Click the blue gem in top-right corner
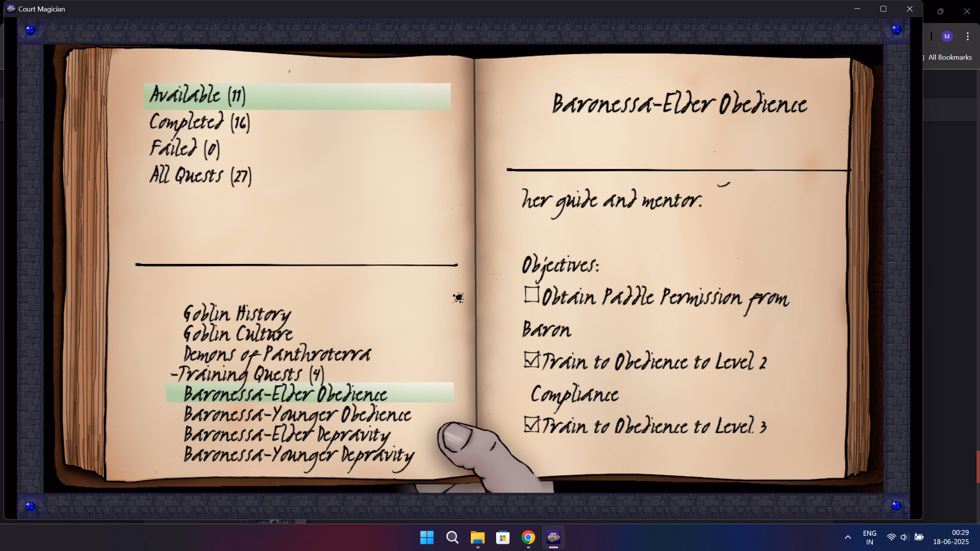The image size is (980, 551). coord(897,29)
